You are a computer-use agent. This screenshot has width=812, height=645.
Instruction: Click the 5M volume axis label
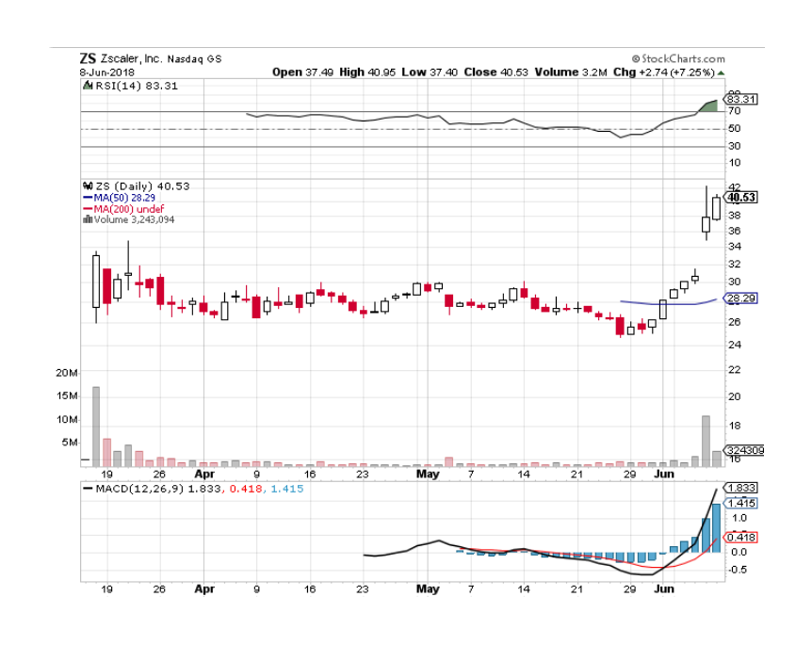click(x=70, y=443)
